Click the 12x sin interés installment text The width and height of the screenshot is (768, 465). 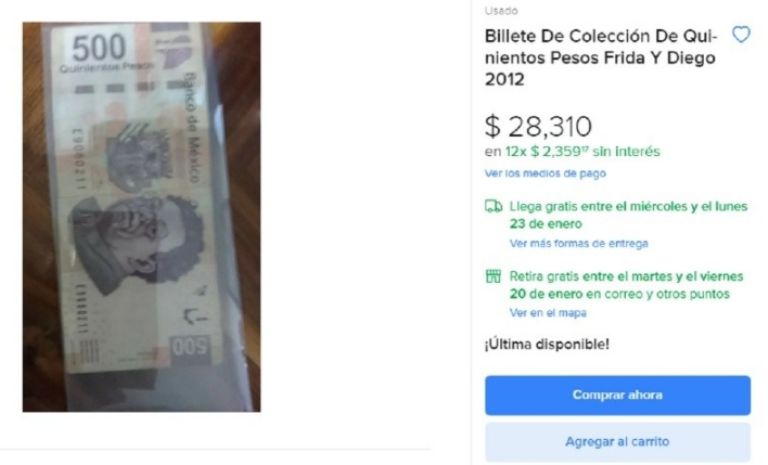(x=572, y=151)
